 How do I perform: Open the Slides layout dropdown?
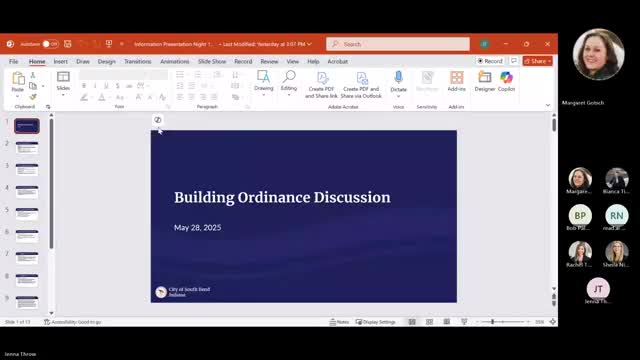point(63,84)
